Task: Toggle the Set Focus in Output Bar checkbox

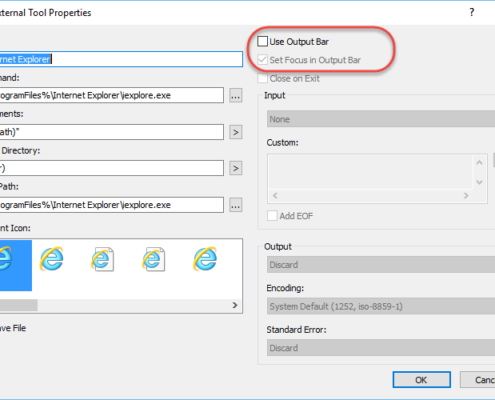Action: pos(262,60)
